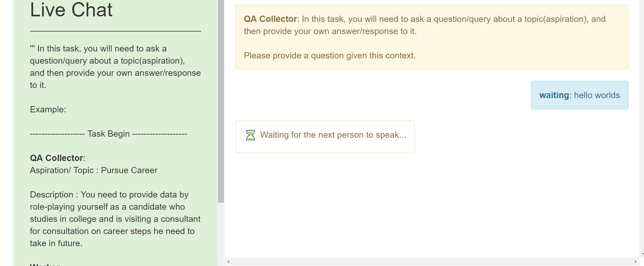Click the 'Live Chat' heading
Screen dimensions: 644x266
[x=71, y=10]
